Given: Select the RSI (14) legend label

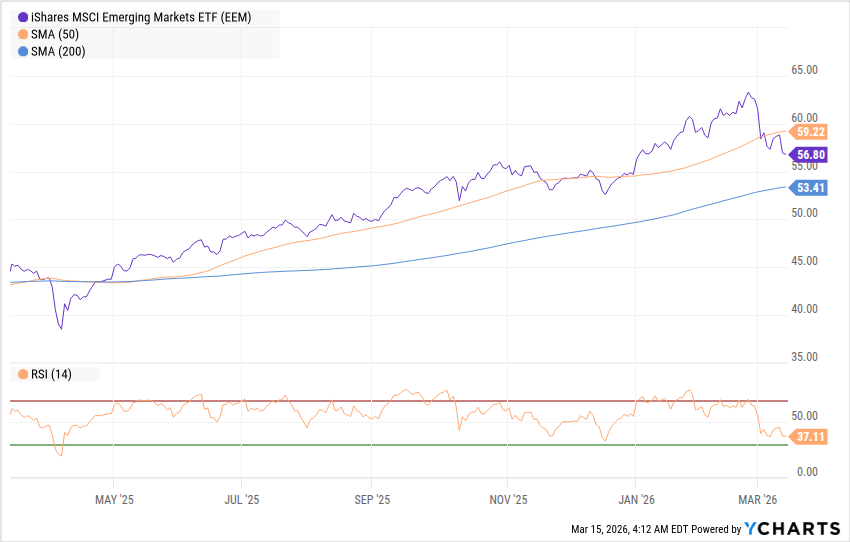Looking at the screenshot, I should 51,375.
